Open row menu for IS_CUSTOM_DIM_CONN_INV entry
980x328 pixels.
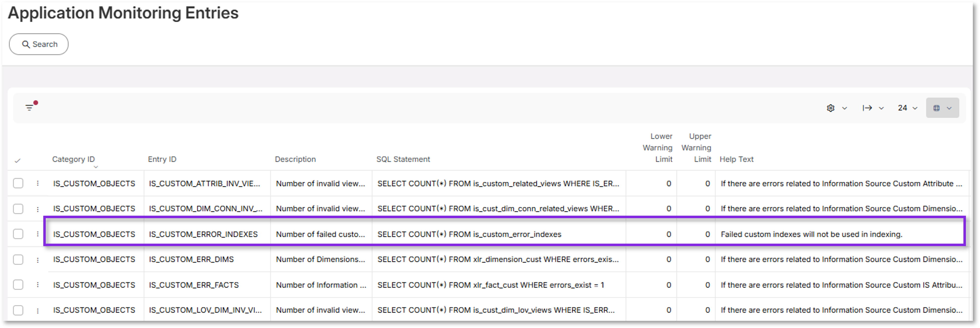(x=38, y=209)
